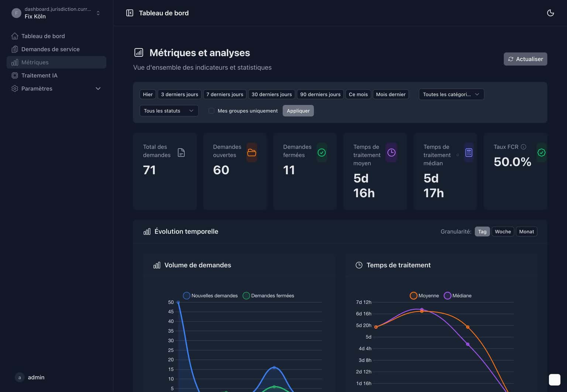Open the Toutes les catégories dropdown
Image resolution: width=567 pixels, height=392 pixels.
tap(451, 94)
